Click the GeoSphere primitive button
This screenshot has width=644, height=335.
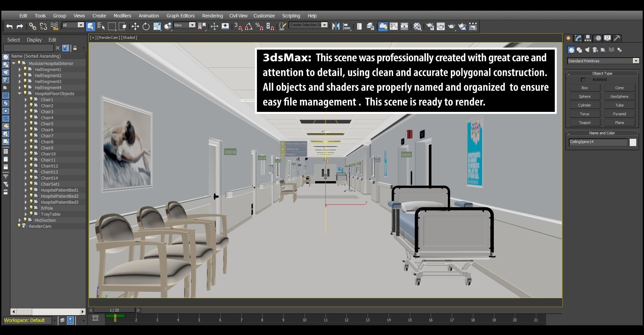(620, 96)
